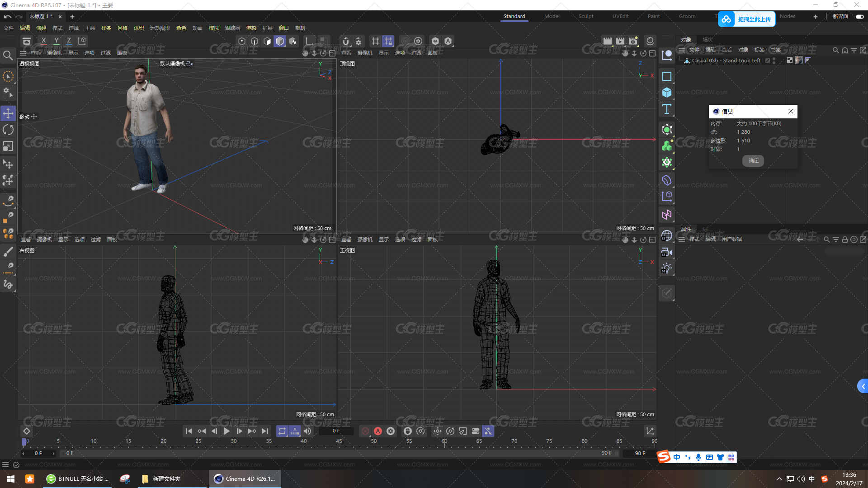Add new layout with plus next to Nodes
The width and height of the screenshot is (868, 488).
pos(816,17)
